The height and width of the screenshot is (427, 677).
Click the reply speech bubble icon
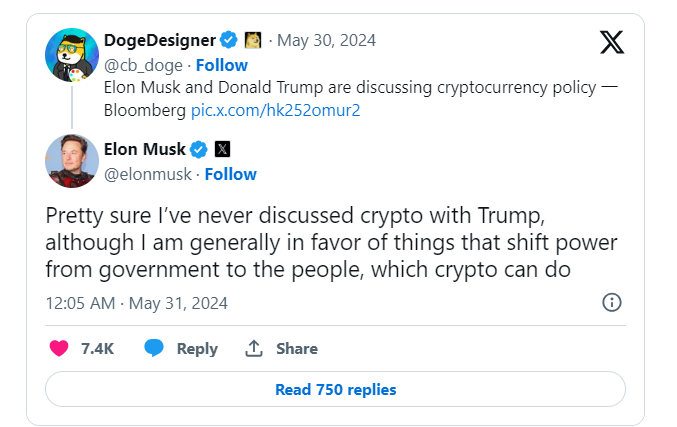pyautogui.click(x=154, y=348)
